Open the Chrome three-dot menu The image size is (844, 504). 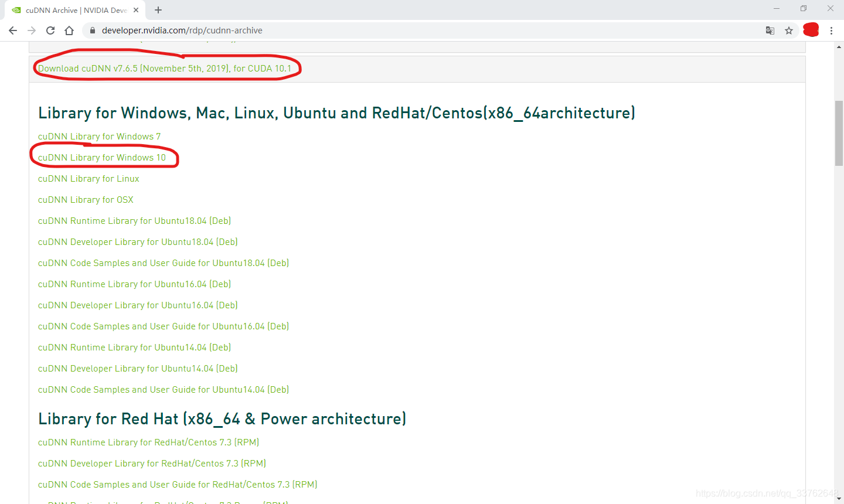tap(831, 30)
